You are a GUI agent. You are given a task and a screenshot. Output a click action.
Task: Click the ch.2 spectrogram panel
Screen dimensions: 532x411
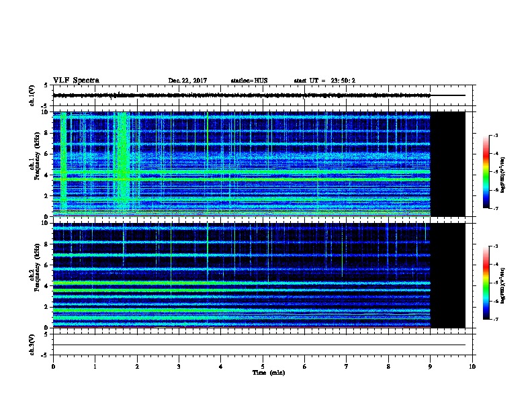(x=242, y=275)
